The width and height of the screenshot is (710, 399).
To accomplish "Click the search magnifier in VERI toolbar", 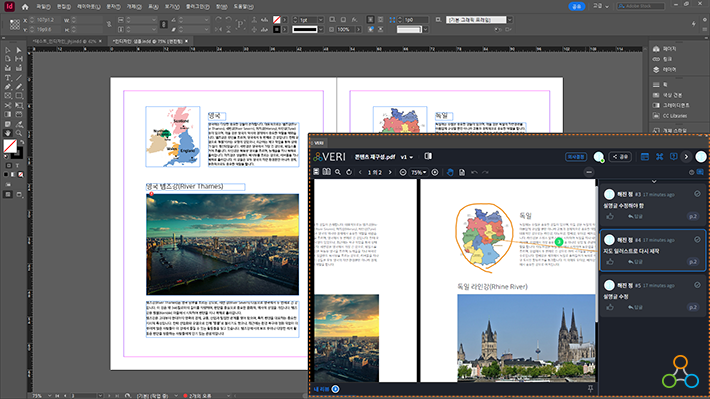I will click(x=338, y=172).
